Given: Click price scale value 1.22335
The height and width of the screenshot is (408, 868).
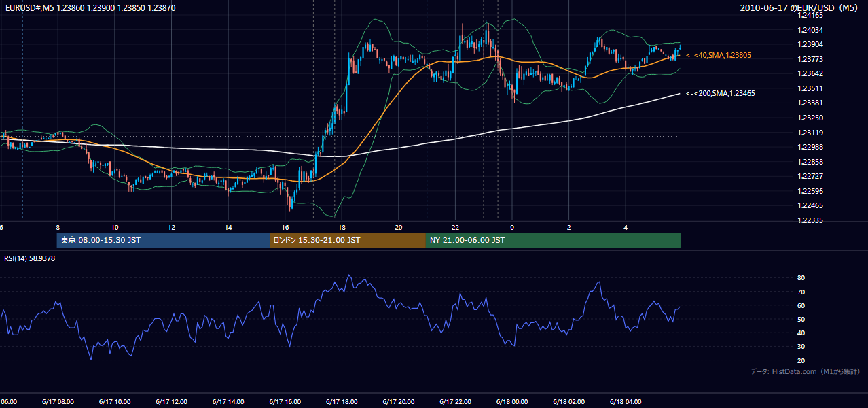Looking at the screenshot, I should tap(812, 220).
